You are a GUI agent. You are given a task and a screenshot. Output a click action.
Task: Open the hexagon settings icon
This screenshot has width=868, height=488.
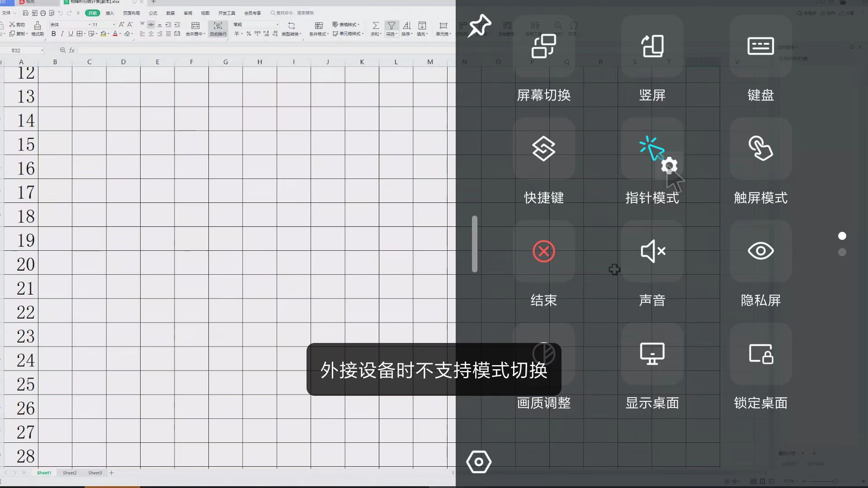click(479, 462)
